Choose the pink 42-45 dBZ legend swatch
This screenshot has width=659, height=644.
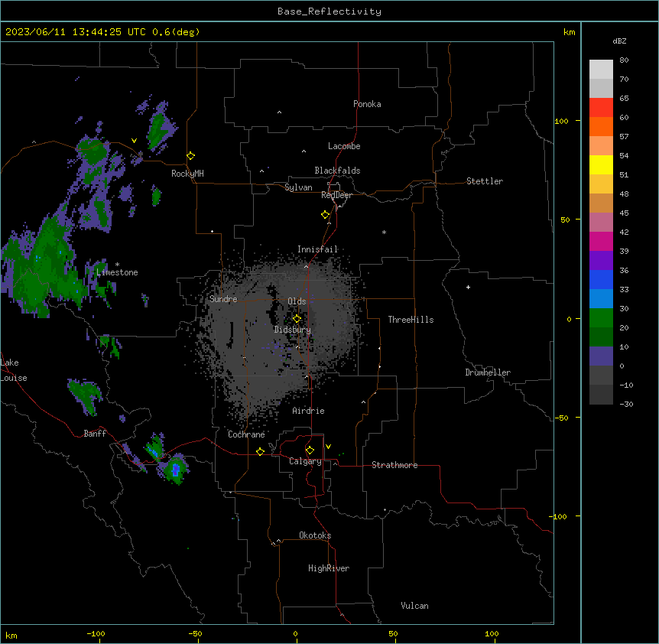click(601, 223)
